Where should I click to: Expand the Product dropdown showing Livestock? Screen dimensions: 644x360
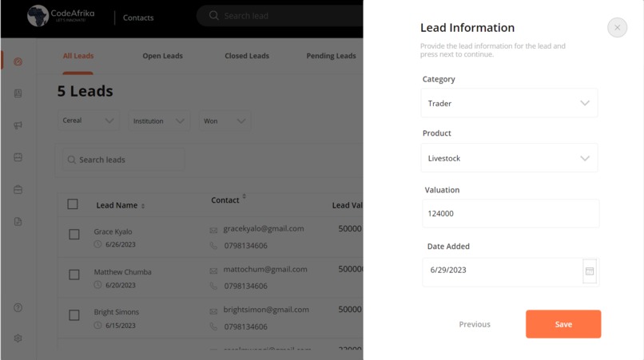pos(509,158)
